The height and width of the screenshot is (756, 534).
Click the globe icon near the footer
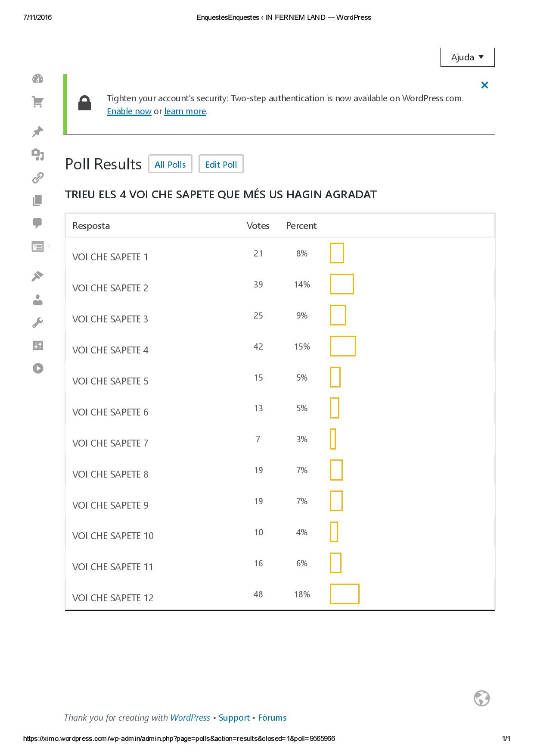click(x=482, y=698)
